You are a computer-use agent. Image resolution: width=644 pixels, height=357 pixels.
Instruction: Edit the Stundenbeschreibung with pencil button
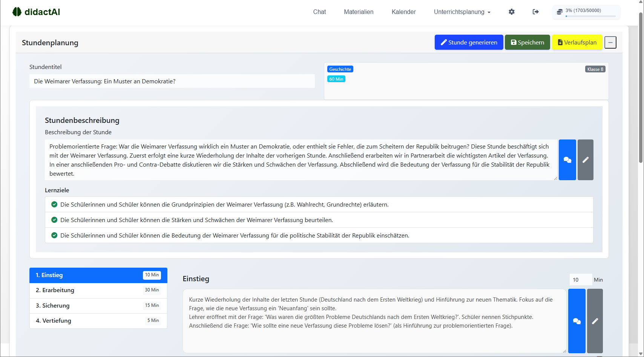click(586, 160)
